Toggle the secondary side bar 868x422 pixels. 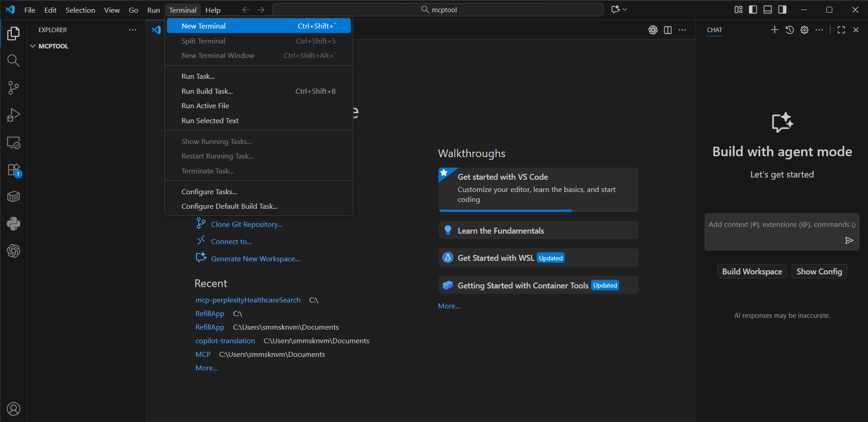coord(782,10)
